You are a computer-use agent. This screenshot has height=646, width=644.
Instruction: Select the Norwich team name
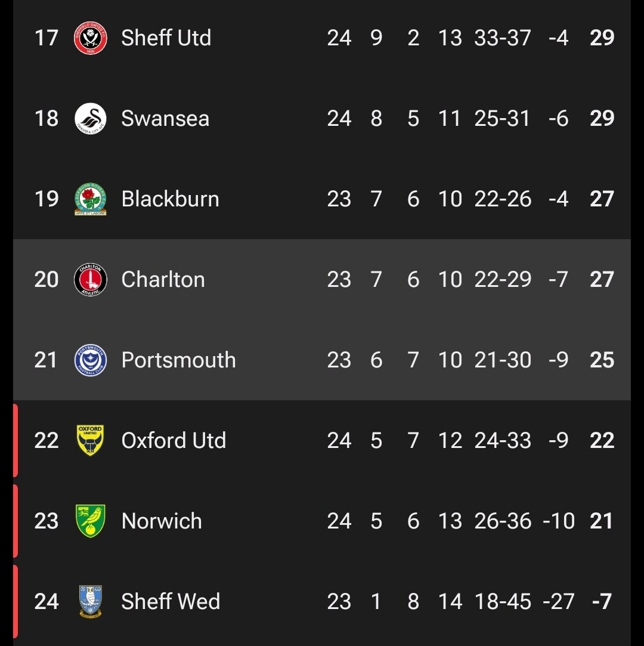[x=162, y=521]
